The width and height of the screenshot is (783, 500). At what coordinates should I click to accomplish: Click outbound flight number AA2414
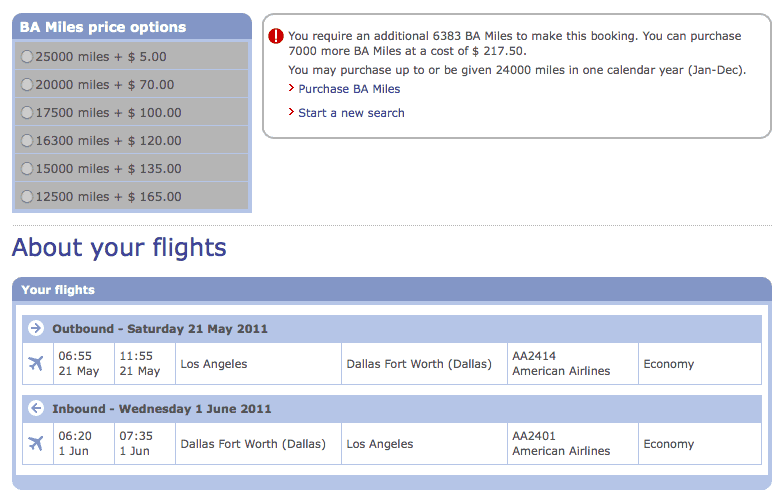point(534,356)
